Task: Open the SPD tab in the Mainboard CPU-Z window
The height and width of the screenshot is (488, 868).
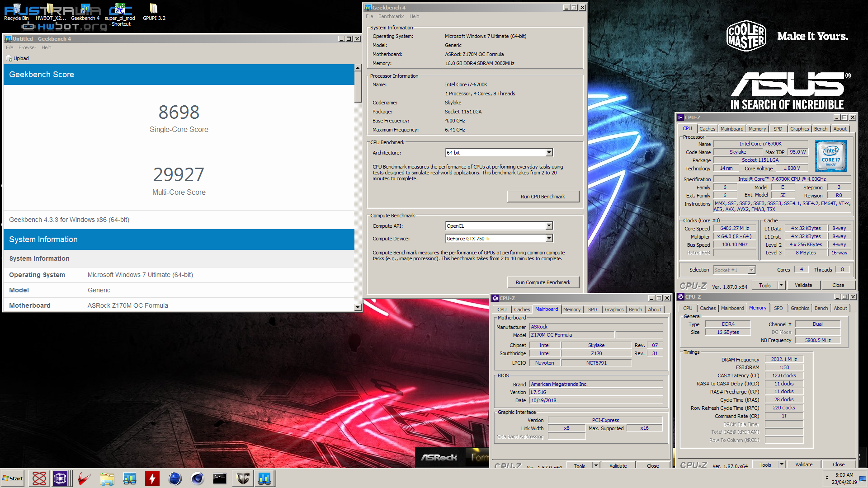Action: (592, 310)
